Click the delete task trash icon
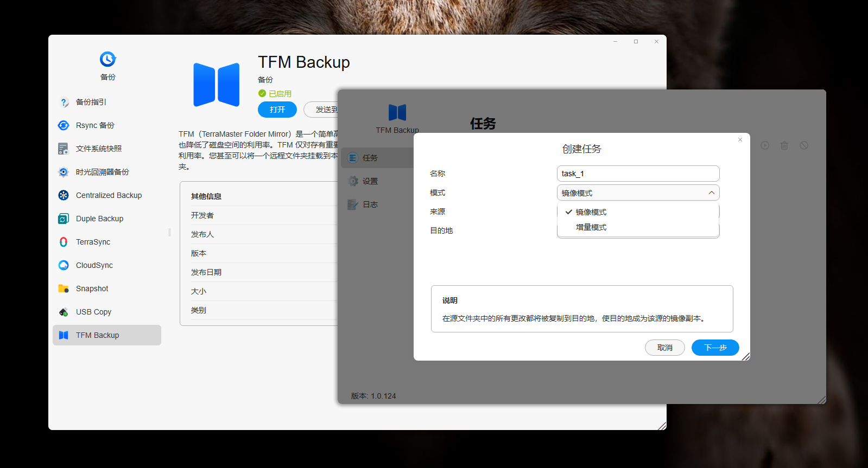This screenshot has height=468, width=868. click(784, 145)
